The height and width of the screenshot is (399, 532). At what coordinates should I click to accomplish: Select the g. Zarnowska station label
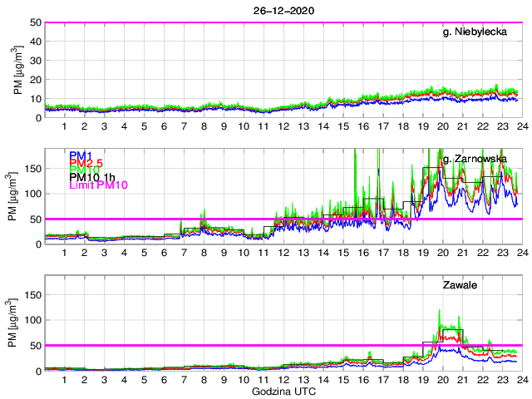tap(475, 159)
